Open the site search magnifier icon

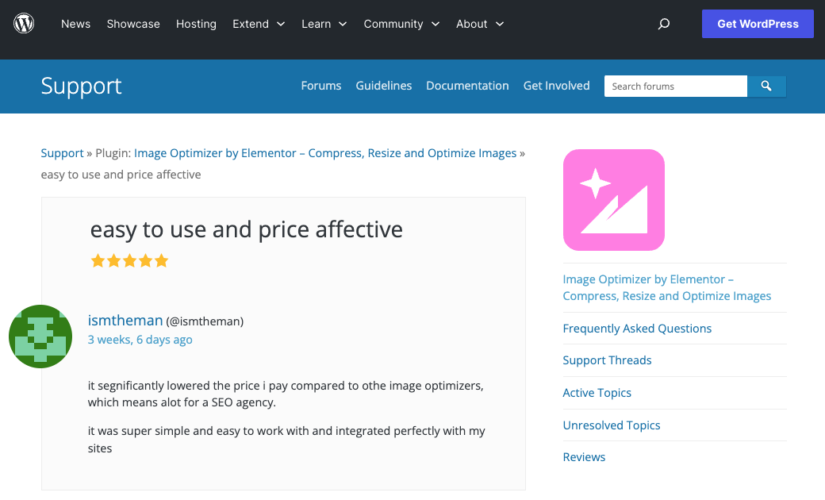[664, 24]
